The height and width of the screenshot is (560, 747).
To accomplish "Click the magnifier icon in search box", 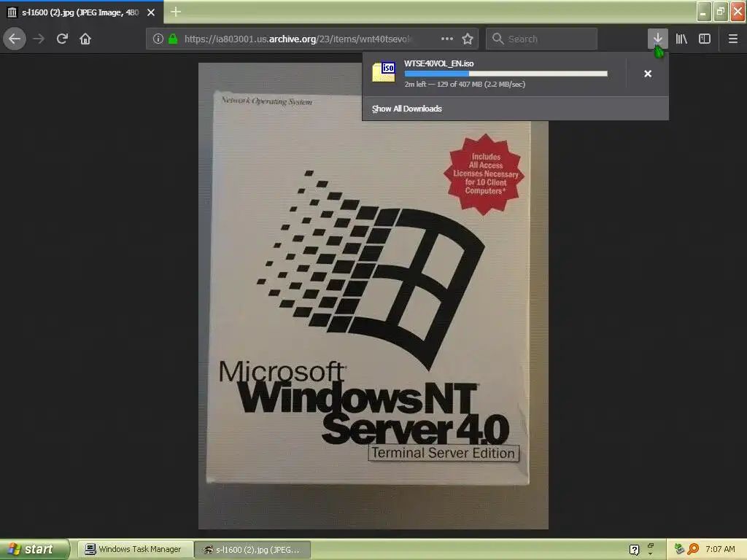I will pos(498,39).
